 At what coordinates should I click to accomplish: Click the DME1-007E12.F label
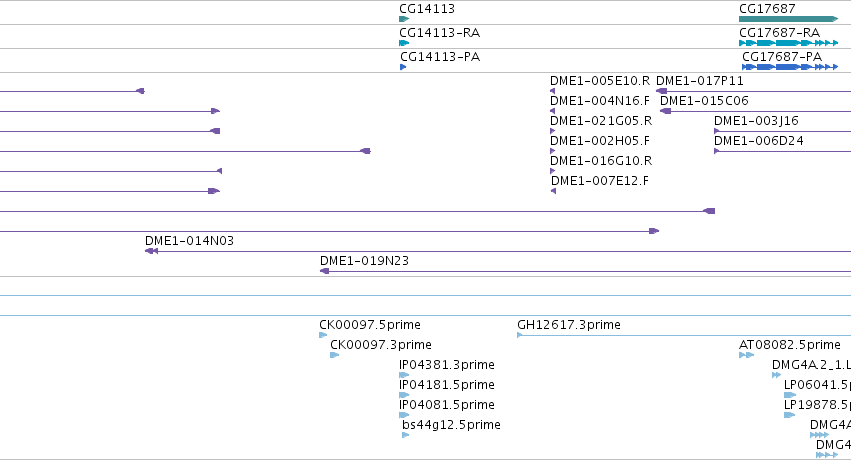coord(600,181)
